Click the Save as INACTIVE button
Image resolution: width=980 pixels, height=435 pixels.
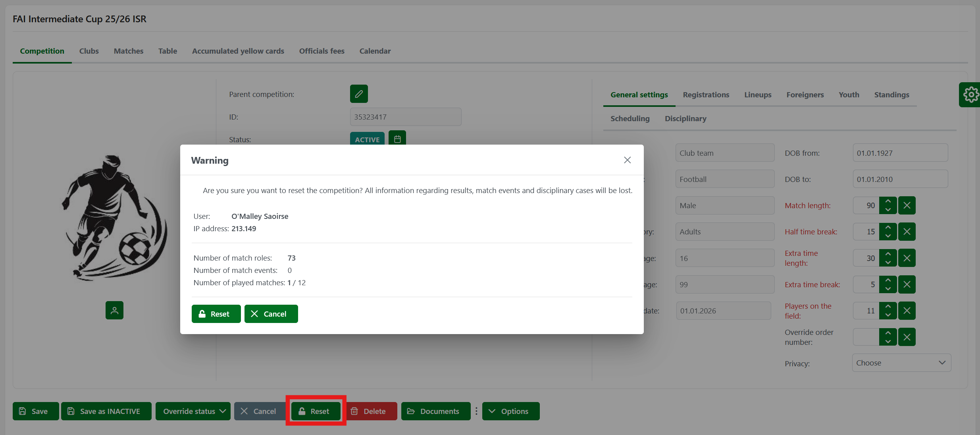106,411
